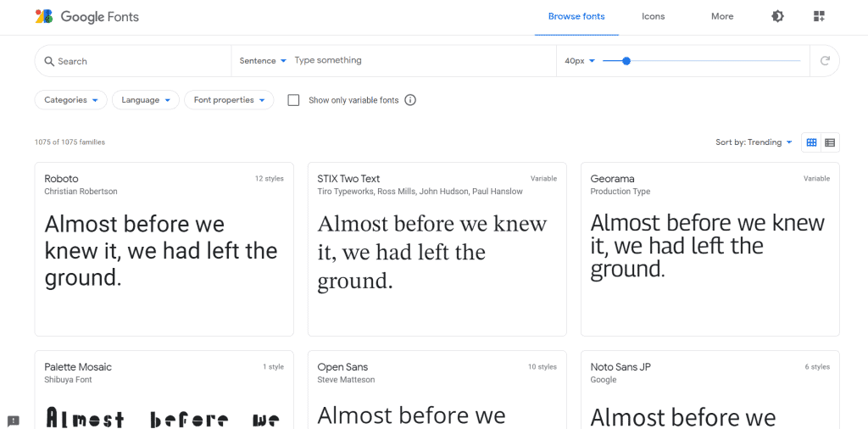Click the Roboto sample text preview
Viewport: 868px width, 429px height.
tap(161, 251)
